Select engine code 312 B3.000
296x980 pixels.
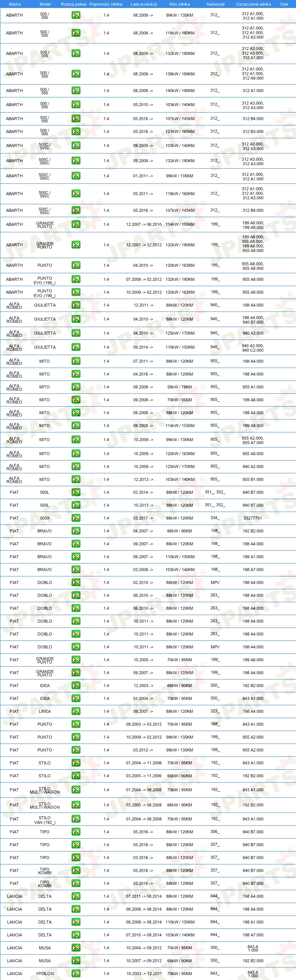(253, 132)
